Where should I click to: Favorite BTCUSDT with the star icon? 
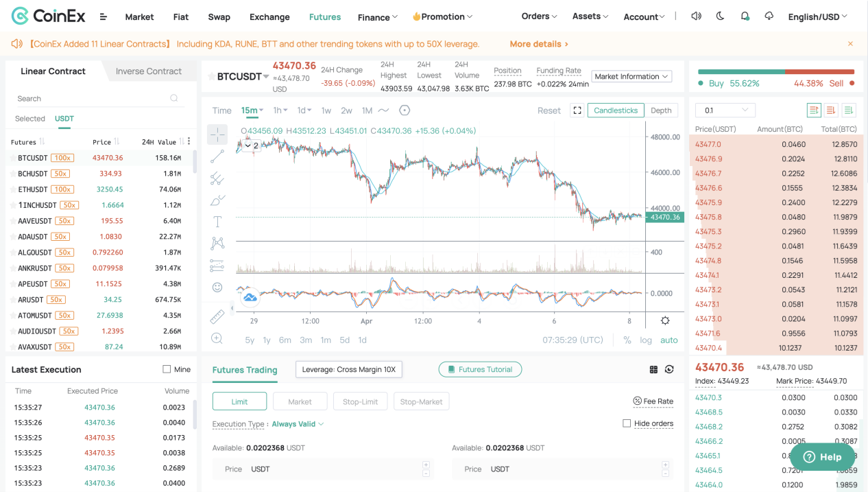tap(12, 158)
